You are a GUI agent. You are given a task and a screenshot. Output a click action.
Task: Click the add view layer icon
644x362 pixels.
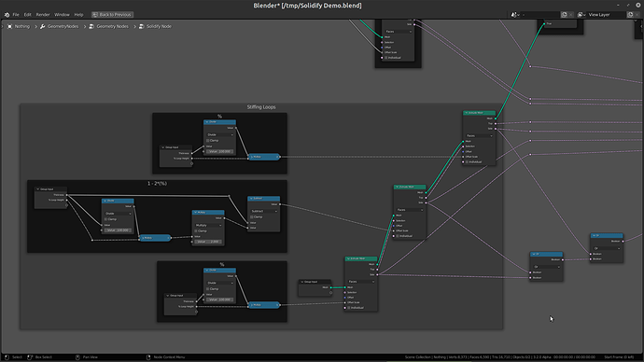630,15
